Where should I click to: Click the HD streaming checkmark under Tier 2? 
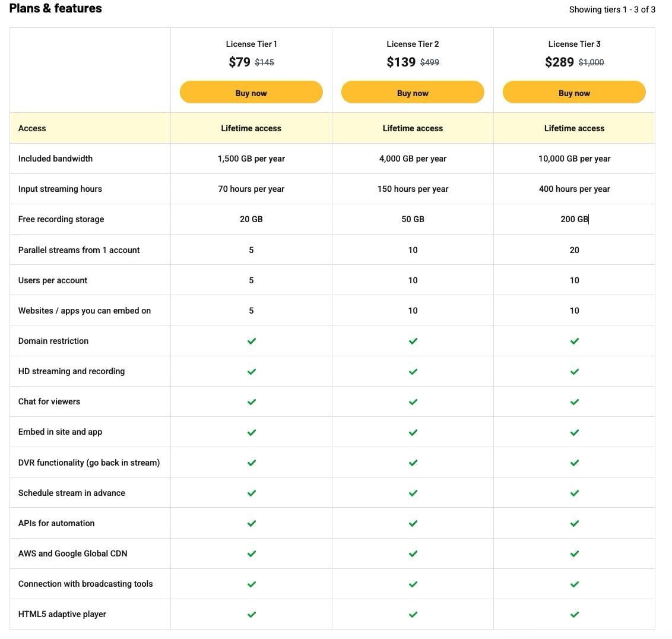[413, 371]
